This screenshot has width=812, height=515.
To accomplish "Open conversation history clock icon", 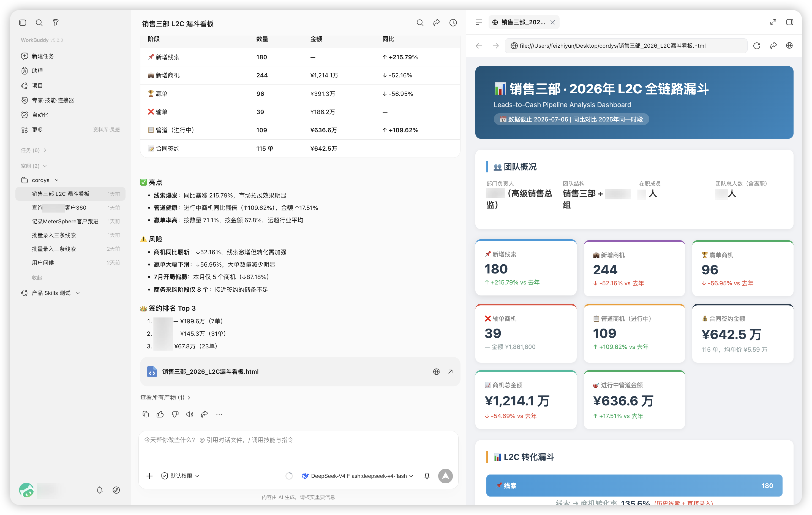I will (x=453, y=23).
